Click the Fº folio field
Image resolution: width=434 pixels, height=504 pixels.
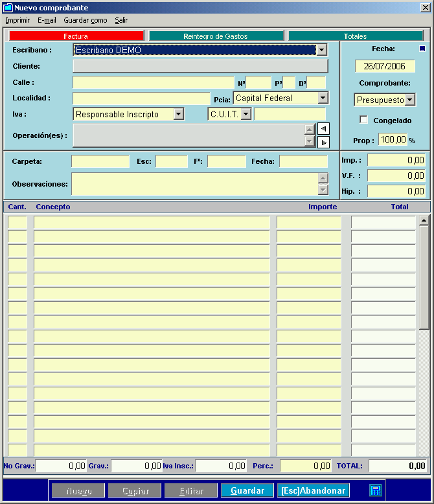click(227, 161)
